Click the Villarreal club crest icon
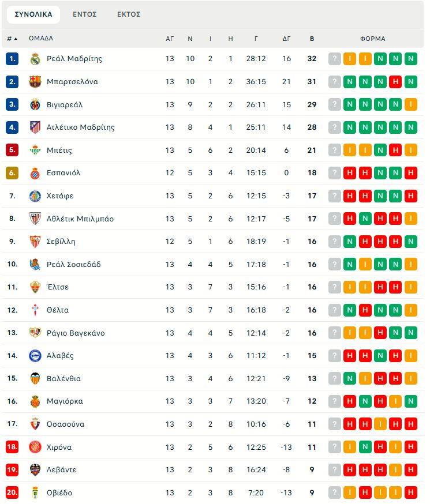 click(35, 104)
